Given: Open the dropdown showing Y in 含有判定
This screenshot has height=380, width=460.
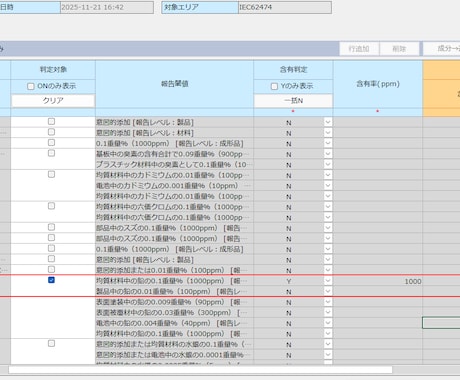Looking at the screenshot, I should [x=328, y=281].
